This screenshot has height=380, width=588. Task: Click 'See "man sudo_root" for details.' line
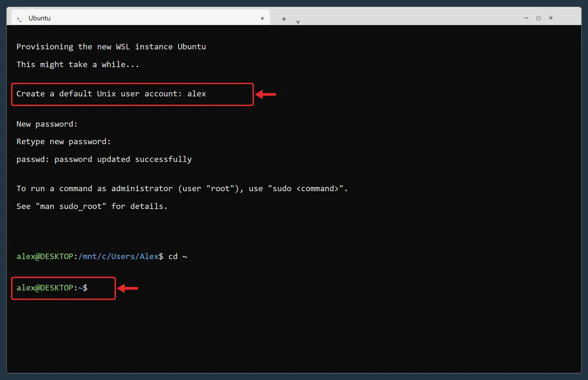(x=92, y=206)
